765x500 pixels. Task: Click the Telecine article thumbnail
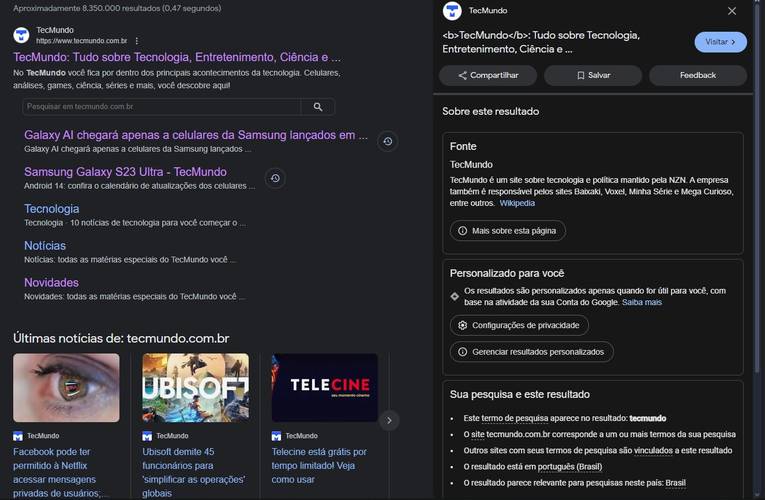[x=325, y=388]
